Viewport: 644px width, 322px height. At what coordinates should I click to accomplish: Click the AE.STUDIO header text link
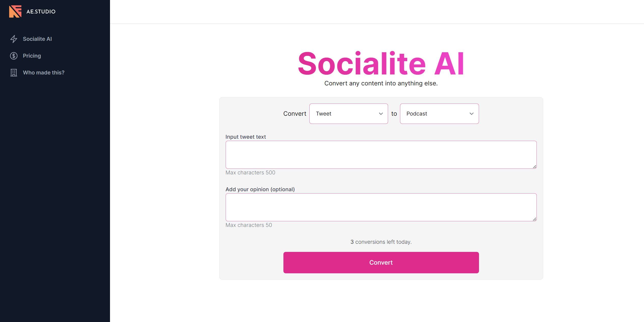[x=41, y=11]
